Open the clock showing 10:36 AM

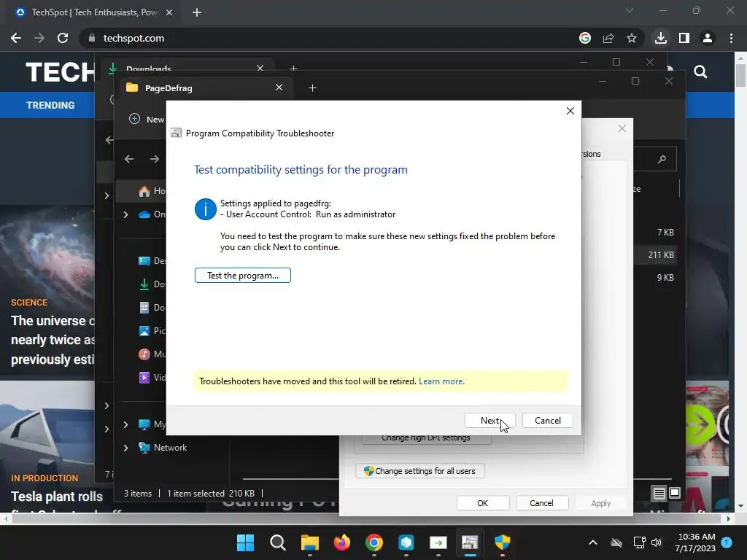pyautogui.click(x=695, y=542)
